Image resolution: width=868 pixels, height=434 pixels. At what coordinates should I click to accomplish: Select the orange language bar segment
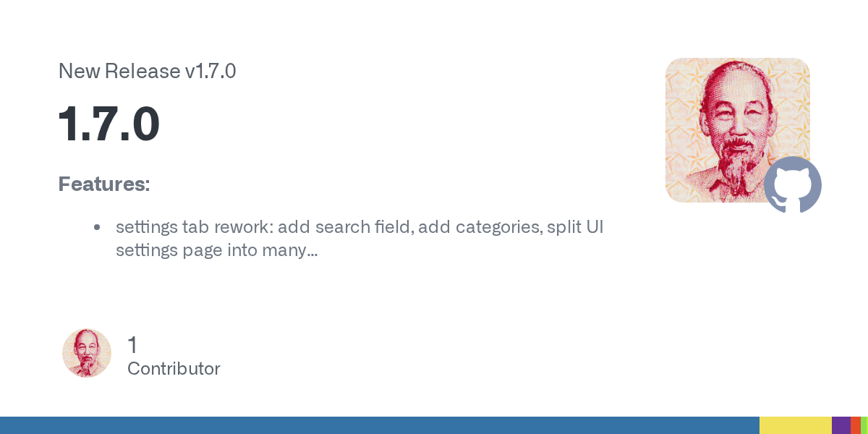[855, 425]
